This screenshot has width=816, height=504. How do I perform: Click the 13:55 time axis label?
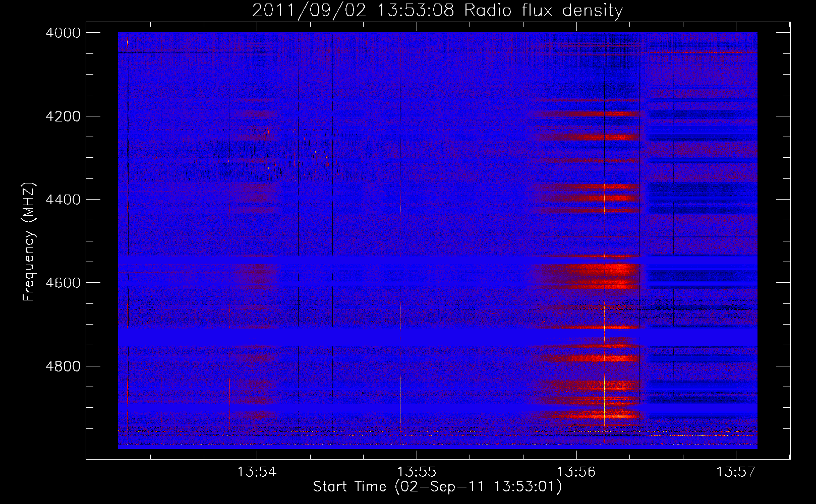tap(417, 472)
